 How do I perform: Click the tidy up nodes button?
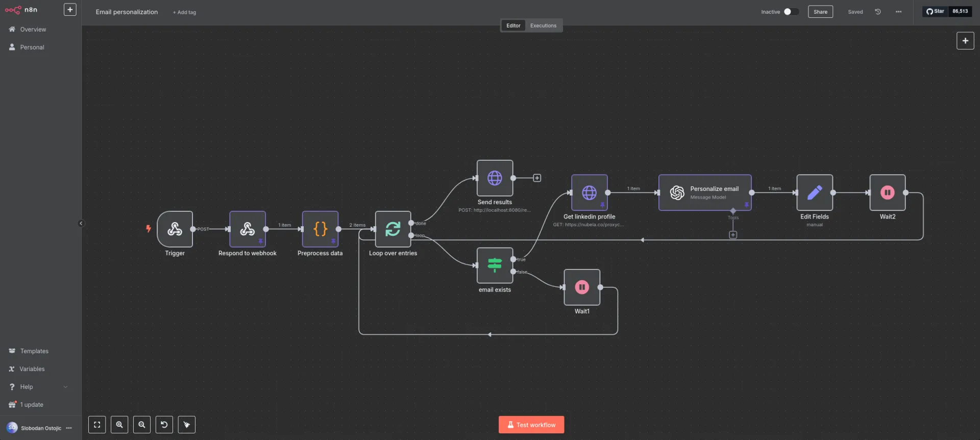(187, 425)
